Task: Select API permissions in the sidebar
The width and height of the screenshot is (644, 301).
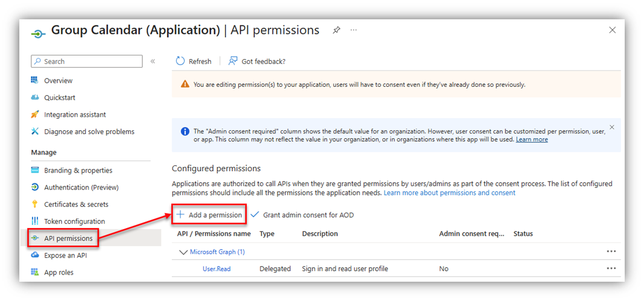Action: pyautogui.click(x=68, y=239)
